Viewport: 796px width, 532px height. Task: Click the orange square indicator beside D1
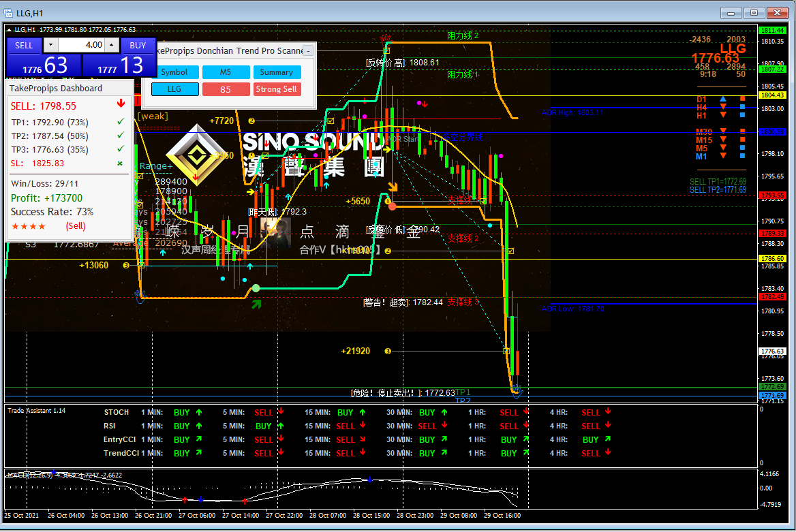point(742,99)
